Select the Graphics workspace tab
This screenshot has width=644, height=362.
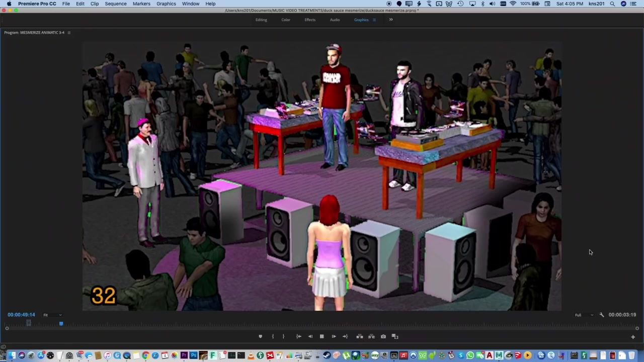[361, 20]
